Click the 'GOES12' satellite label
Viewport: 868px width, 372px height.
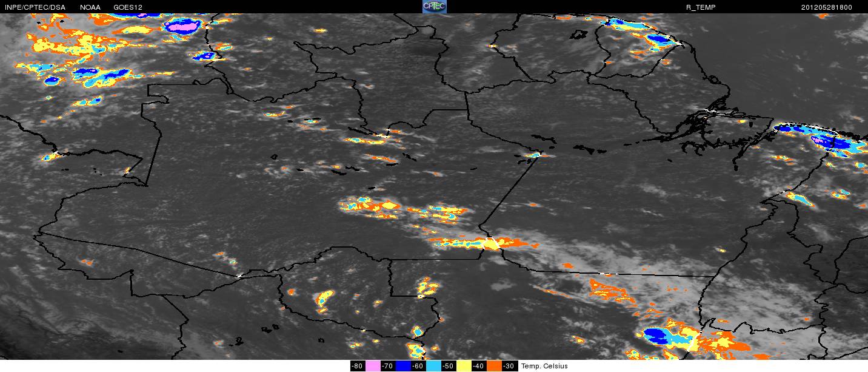[x=128, y=7]
